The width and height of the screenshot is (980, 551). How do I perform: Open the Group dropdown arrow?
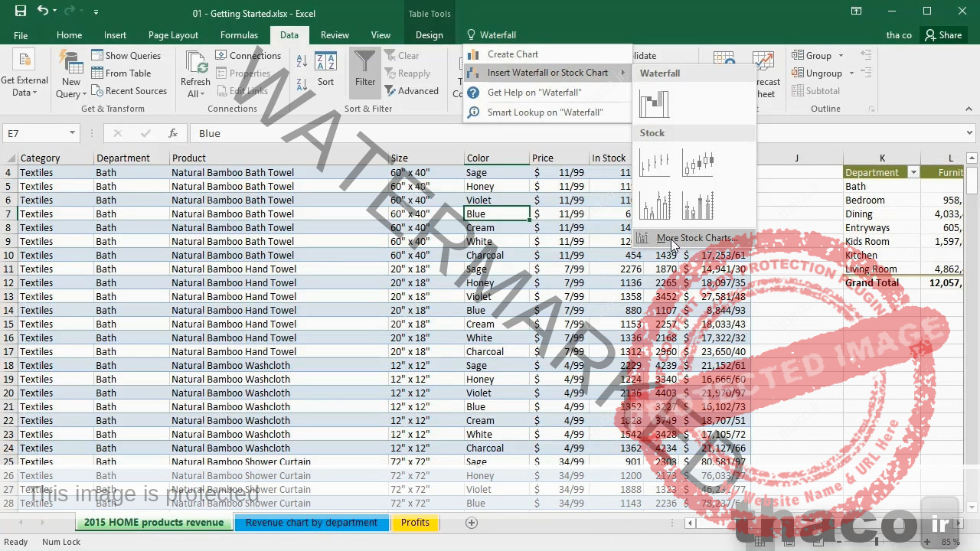coord(841,55)
